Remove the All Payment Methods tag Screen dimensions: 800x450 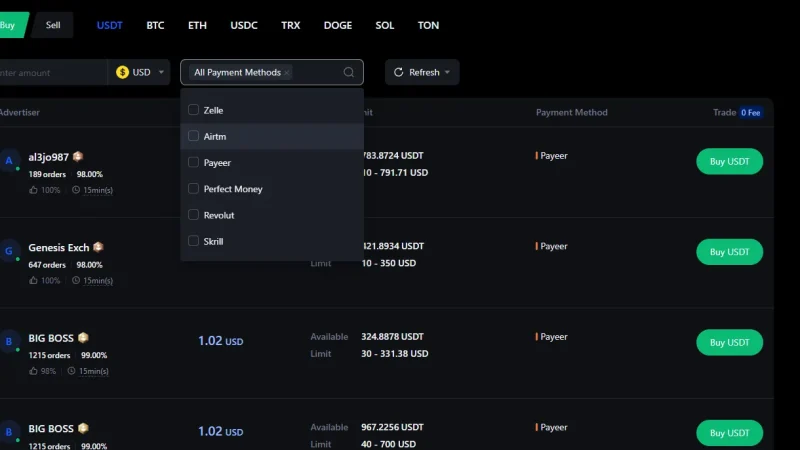coord(287,72)
